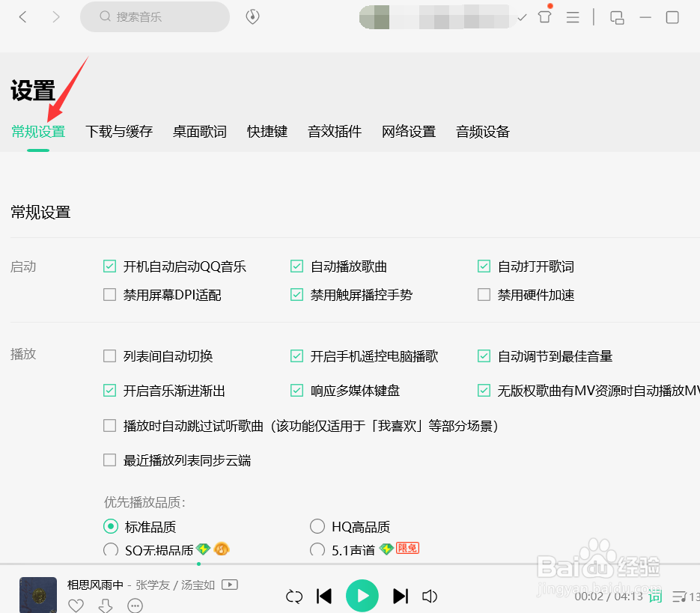Select 标准品质 radio option
This screenshot has width=700, height=613.
pyautogui.click(x=111, y=526)
